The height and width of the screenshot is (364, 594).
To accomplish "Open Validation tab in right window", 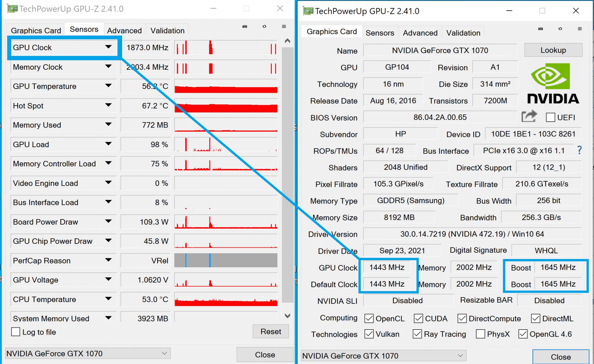I will tap(463, 33).
